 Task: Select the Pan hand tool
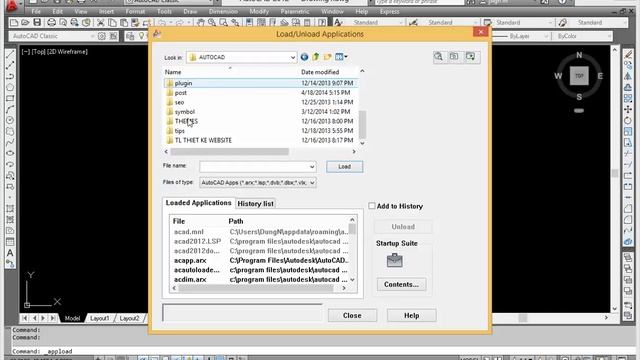pos(200,23)
